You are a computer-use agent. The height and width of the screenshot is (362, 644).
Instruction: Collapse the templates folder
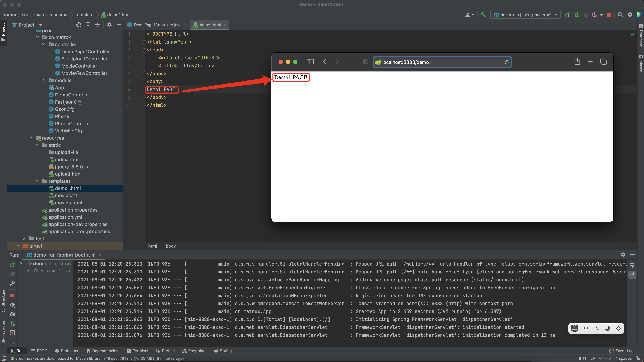(37, 181)
